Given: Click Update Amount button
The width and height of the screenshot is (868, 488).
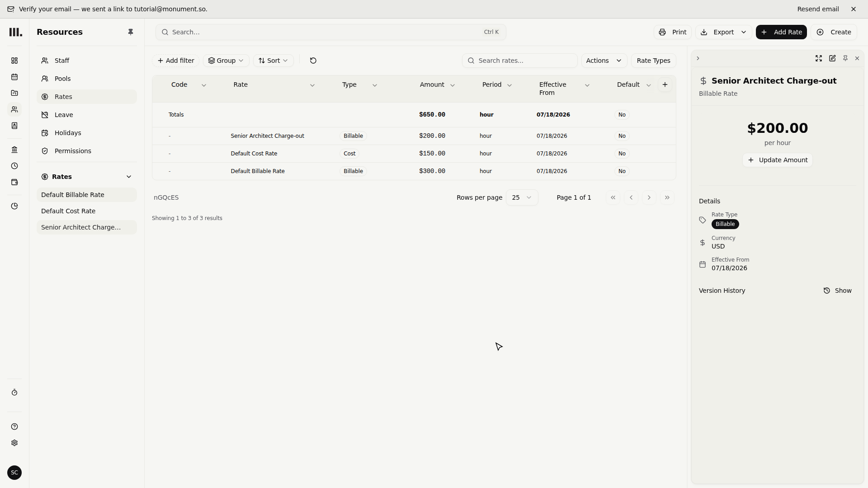Looking at the screenshot, I should click(778, 160).
